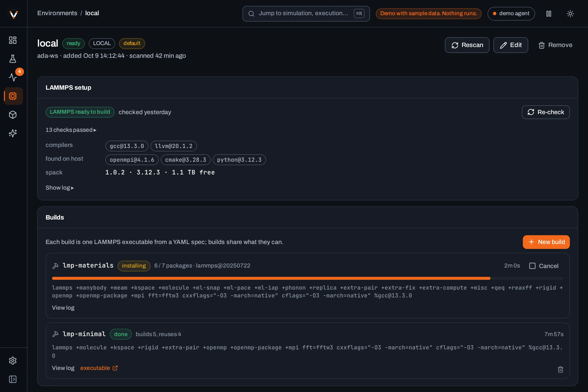Toggle light/dark theme sun icon
The width and height of the screenshot is (588, 392).
click(x=570, y=13)
